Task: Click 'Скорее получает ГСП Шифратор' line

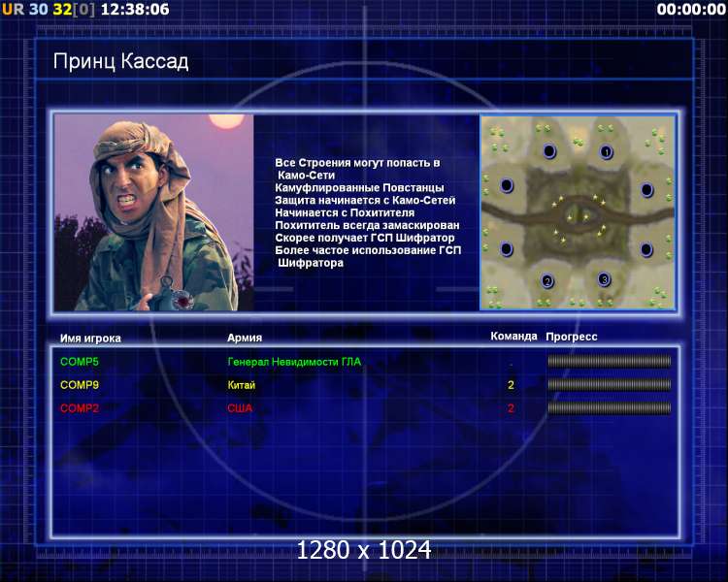Action: click(365, 238)
